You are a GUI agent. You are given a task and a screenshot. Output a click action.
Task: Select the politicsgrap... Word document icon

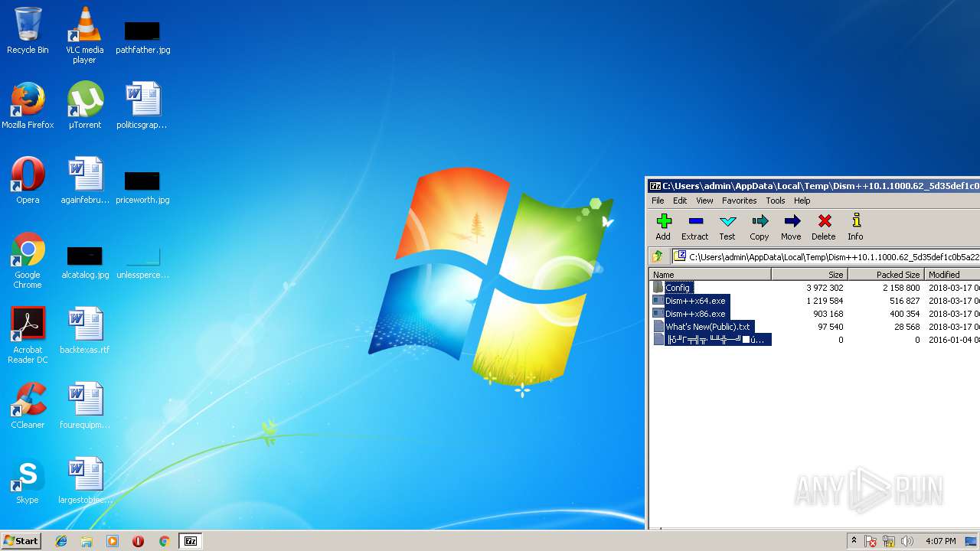142,106
